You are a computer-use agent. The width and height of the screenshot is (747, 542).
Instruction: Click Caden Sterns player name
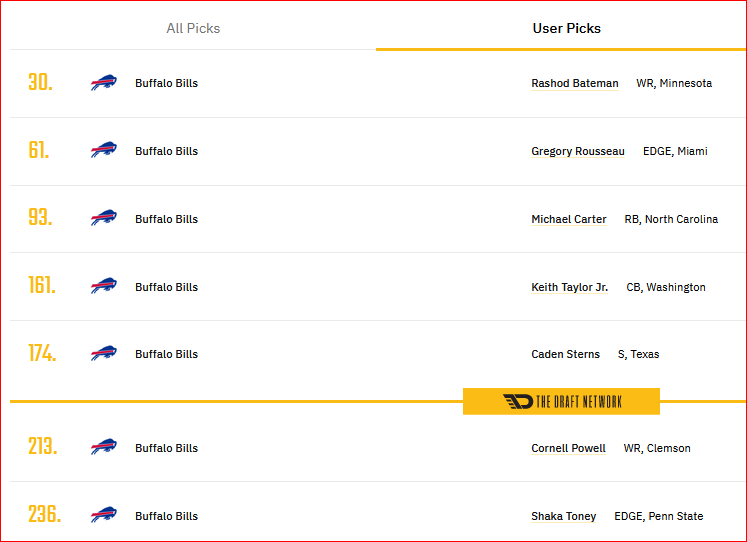(x=565, y=354)
